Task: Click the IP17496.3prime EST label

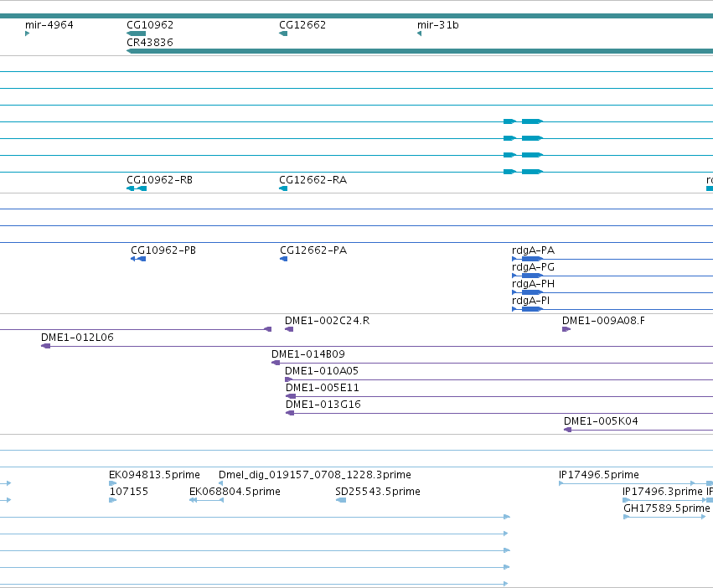Action: pyautogui.click(x=663, y=492)
